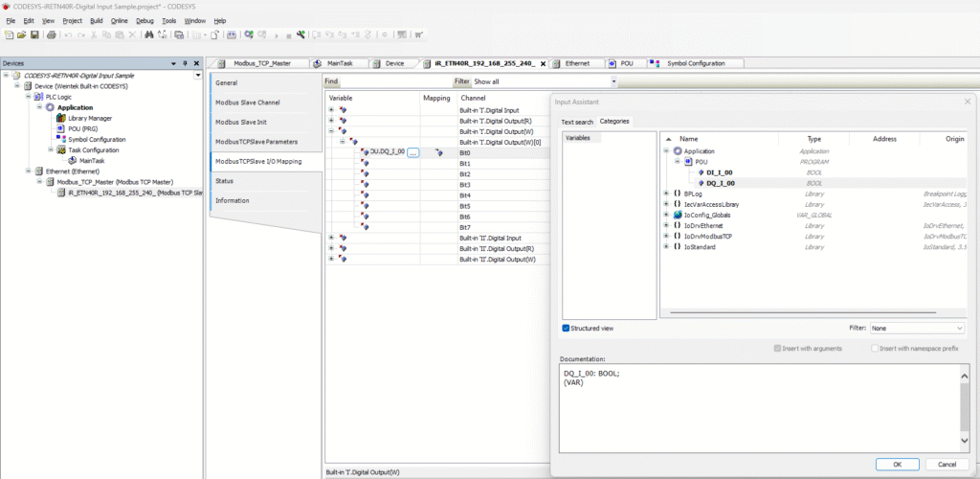The width and height of the screenshot is (980, 479).
Task: Click the Login gear icon in the toolbar
Action: 249,34
